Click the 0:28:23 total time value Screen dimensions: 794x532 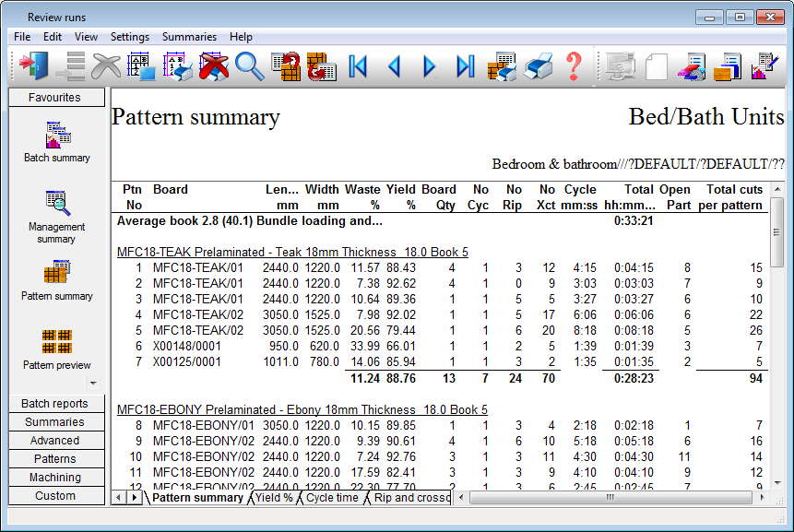(x=634, y=379)
